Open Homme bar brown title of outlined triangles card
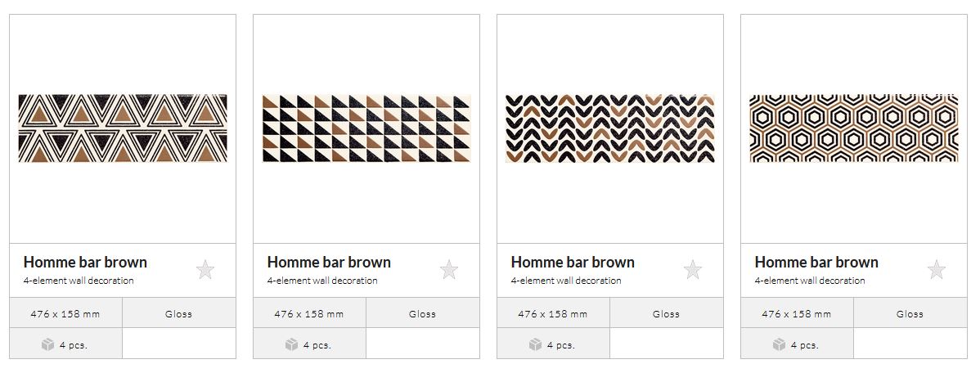This screenshot has height=373, width=980. [x=85, y=262]
